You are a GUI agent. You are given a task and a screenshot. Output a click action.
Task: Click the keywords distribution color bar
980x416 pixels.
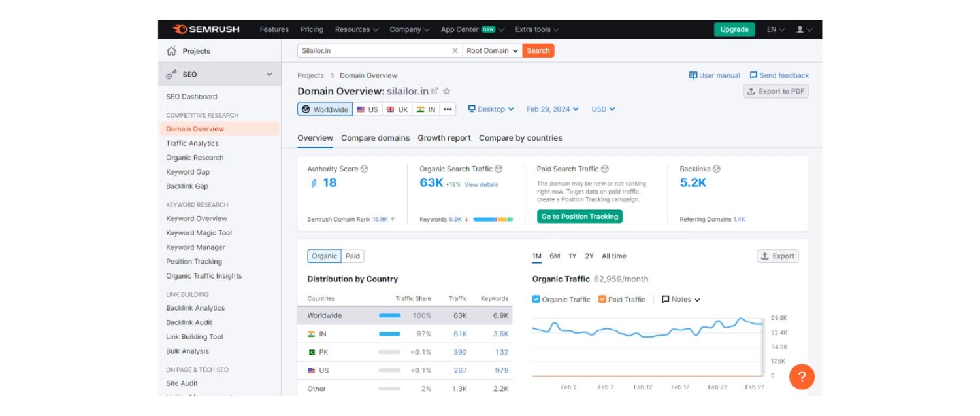[493, 220]
